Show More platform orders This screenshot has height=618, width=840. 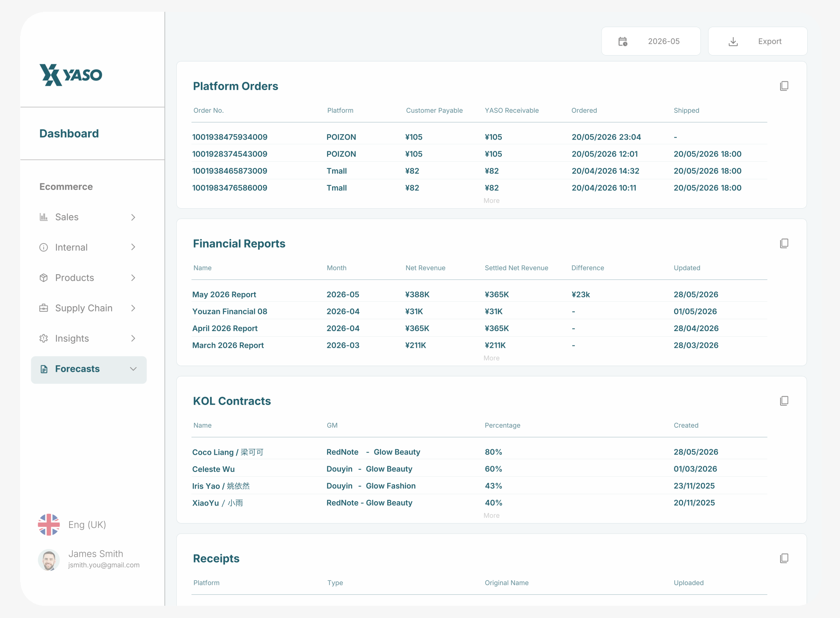point(491,201)
